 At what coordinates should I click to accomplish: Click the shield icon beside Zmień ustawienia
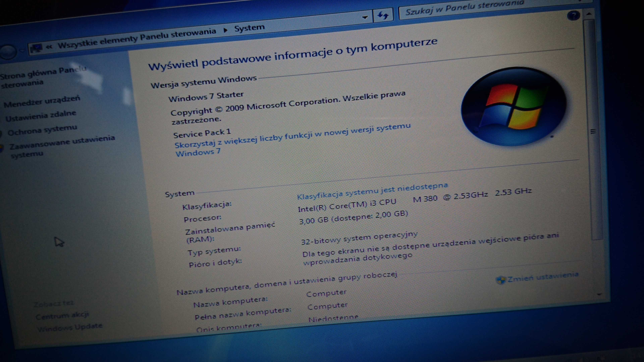pos(501,280)
